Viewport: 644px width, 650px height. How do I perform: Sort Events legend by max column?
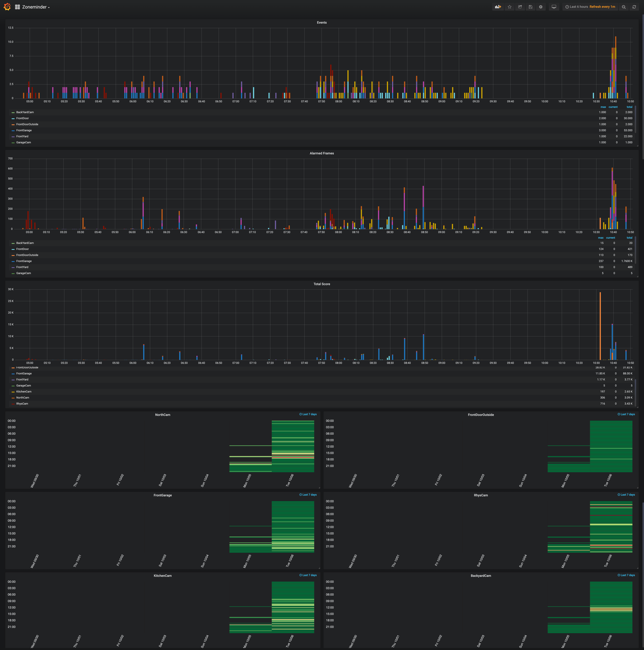[603, 107]
